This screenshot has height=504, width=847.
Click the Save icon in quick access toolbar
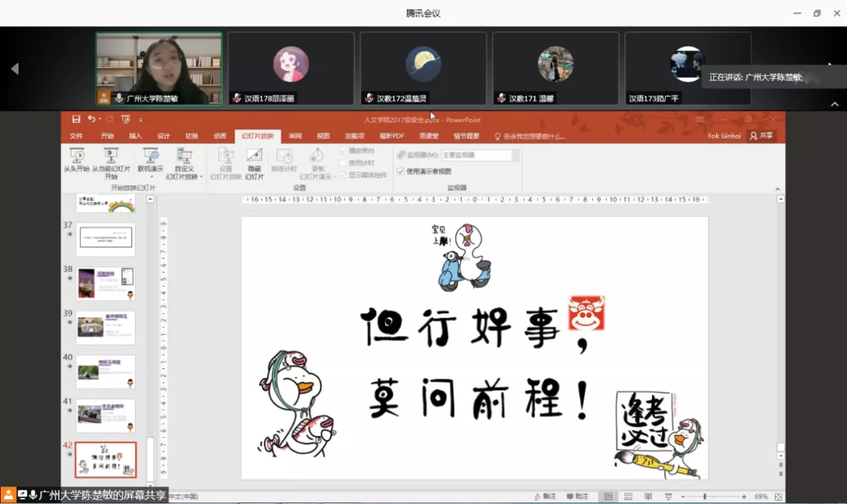coord(76,119)
